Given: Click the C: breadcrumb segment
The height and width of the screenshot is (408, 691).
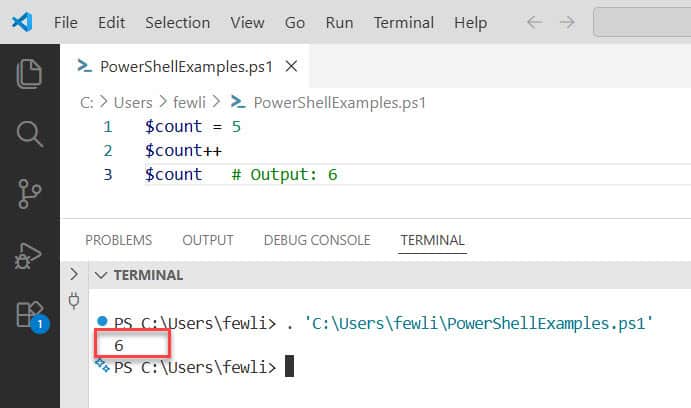Looking at the screenshot, I should [86, 103].
